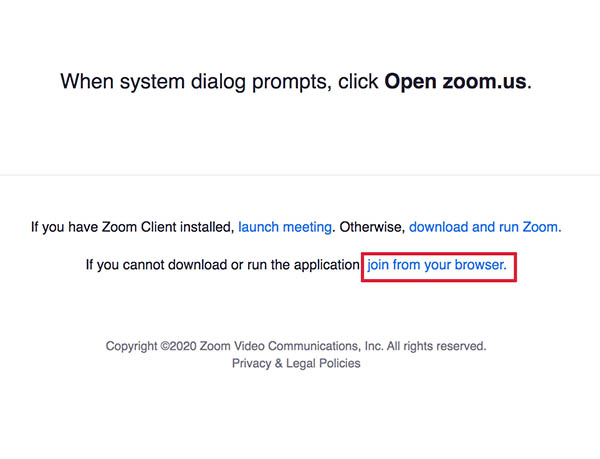Click the bold "Open zoom.us" text
This screenshot has width=600, height=459.
455,81
